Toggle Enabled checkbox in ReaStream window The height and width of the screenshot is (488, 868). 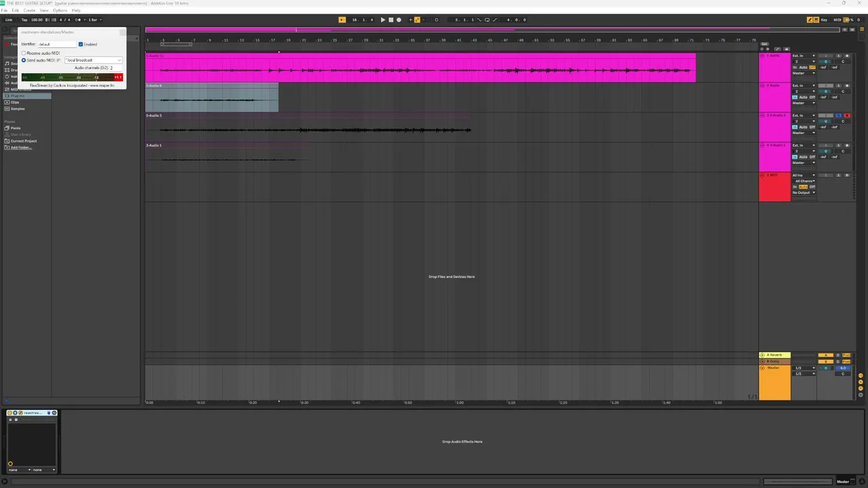[81, 44]
